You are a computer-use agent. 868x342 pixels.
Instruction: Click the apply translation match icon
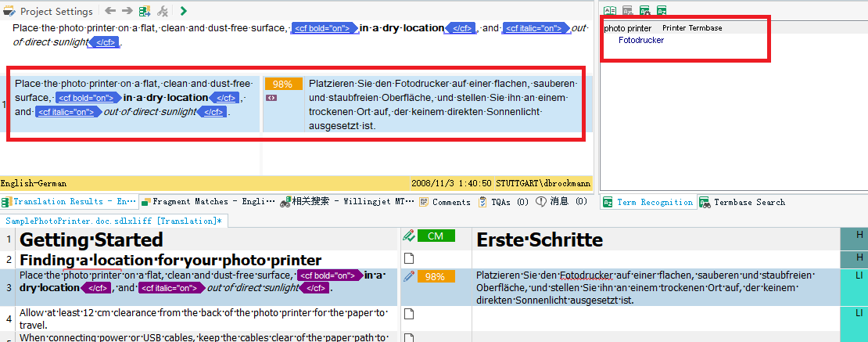(145, 11)
